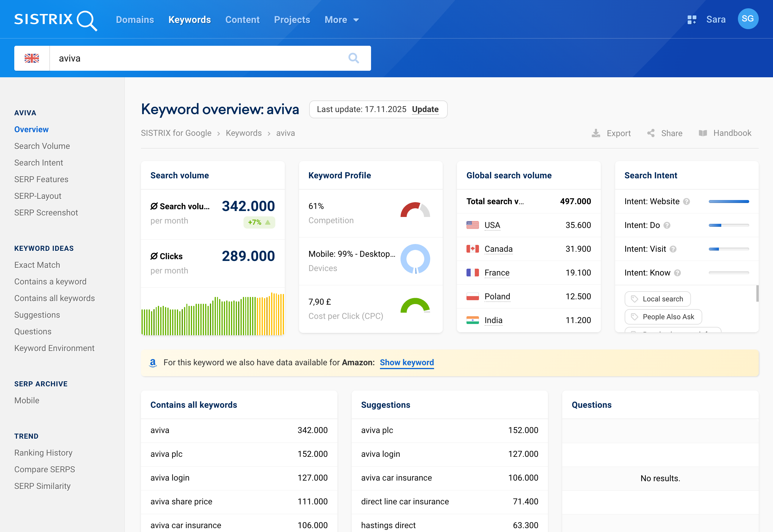Show keyword data for Amazon

[407, 363]
